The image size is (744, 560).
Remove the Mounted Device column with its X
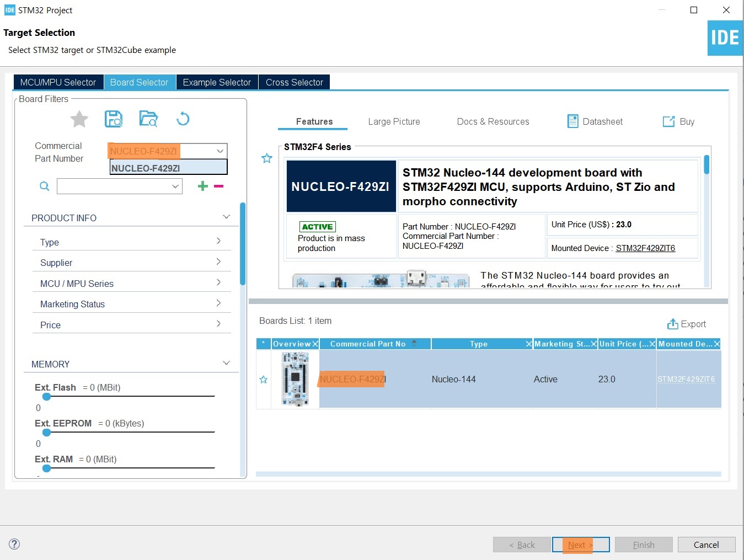[717, 344]
